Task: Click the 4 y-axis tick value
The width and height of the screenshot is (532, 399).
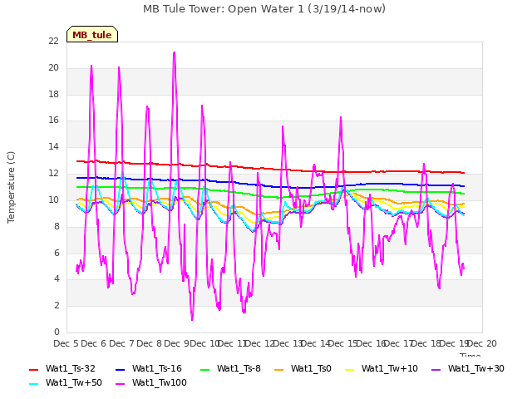Action: tap(57, 279)
